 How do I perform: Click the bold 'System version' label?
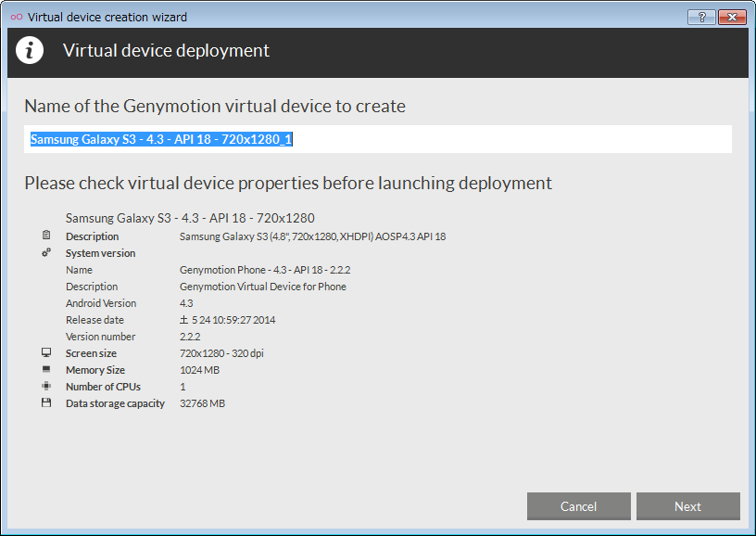(x=100, y=253)
